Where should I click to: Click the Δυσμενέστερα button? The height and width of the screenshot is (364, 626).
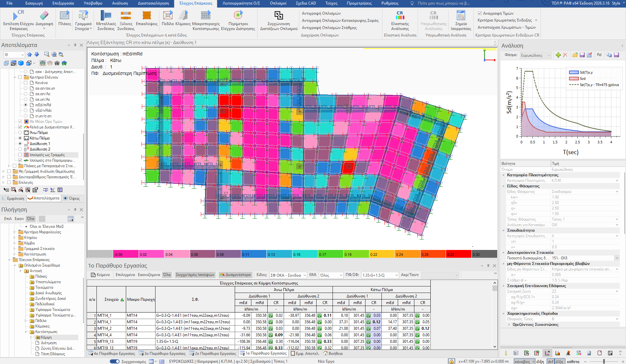click(x=235, y=275)
